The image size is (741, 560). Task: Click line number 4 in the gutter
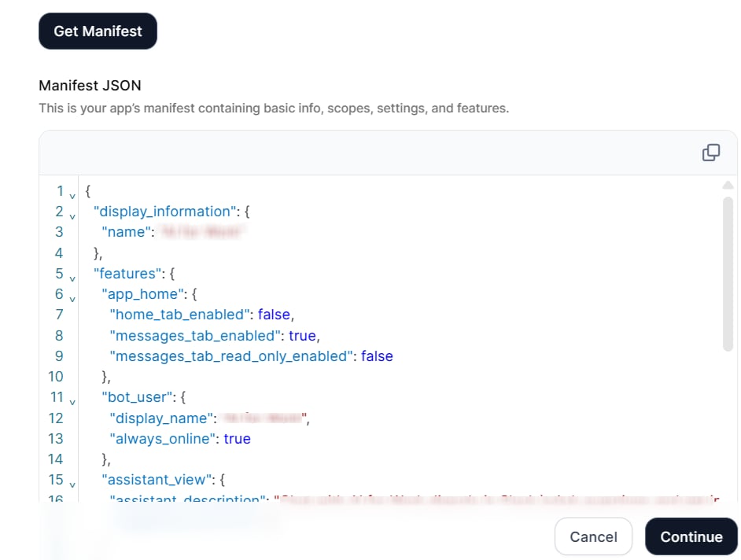point(59,253)
